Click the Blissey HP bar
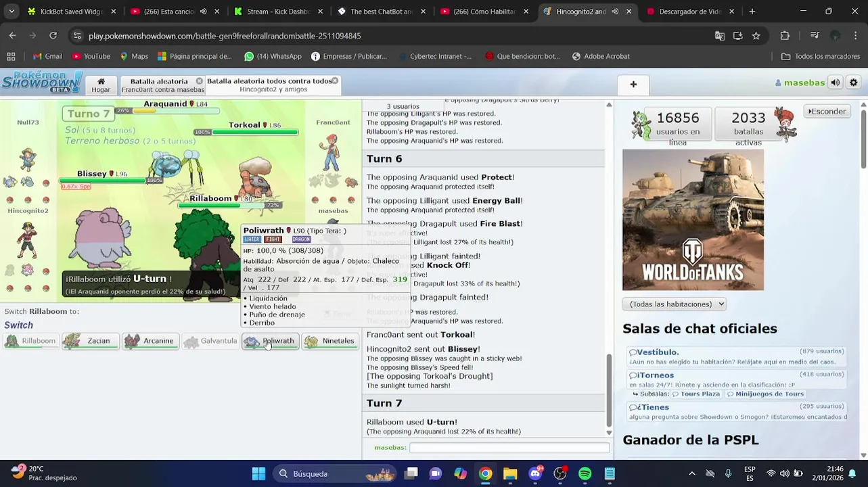Image resolution: width=868 pixels, height=487 pixels. coord(103,180)
